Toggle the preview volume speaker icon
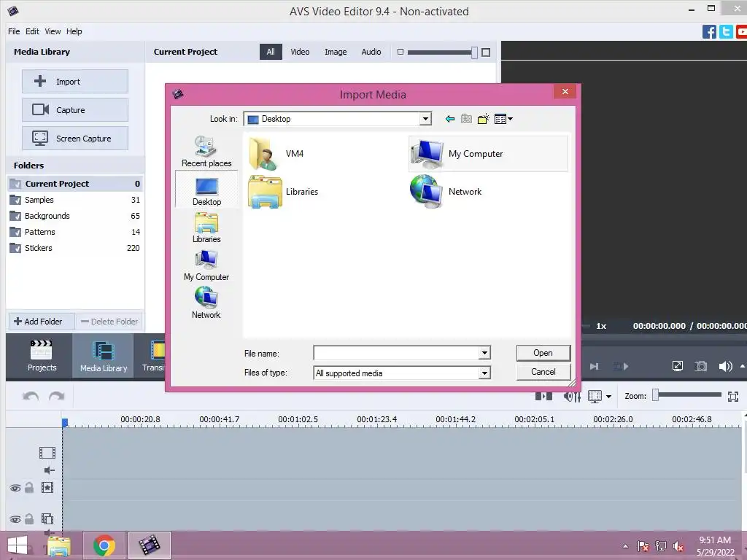The width and height of the screenshot is (747, 560). point(725,366)
